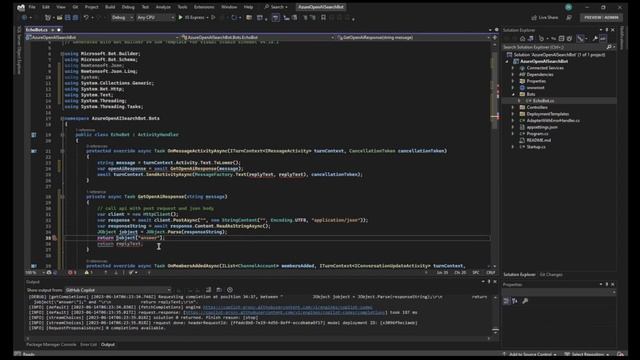Screen dimensions: 640x360
Task: Select EchoBot.cs in Solution Explorer
Action: point(543,101)
